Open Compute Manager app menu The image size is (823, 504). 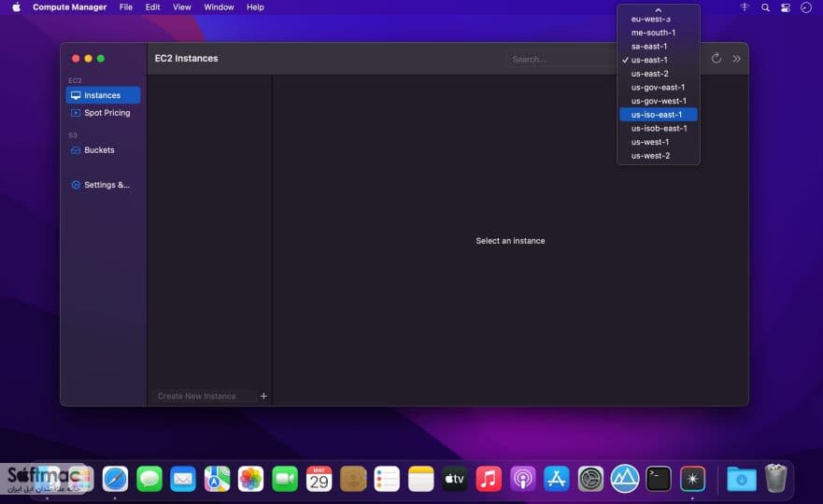click(69, 7)
